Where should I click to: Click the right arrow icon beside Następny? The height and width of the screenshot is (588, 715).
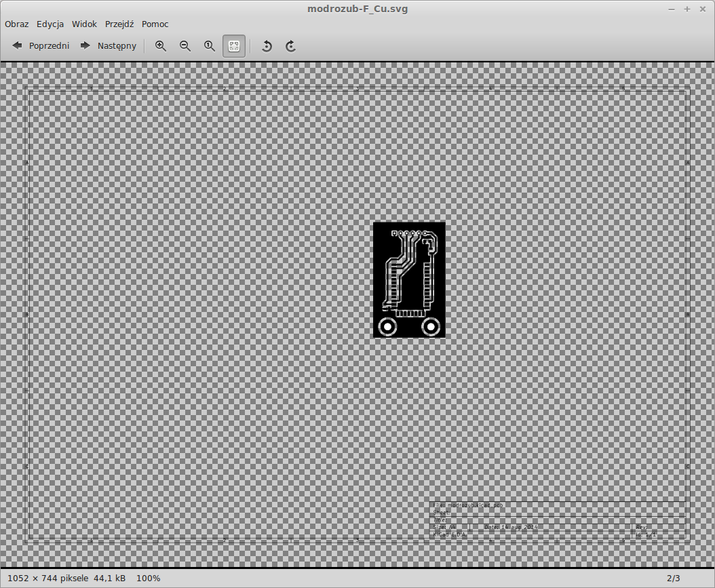85,45
